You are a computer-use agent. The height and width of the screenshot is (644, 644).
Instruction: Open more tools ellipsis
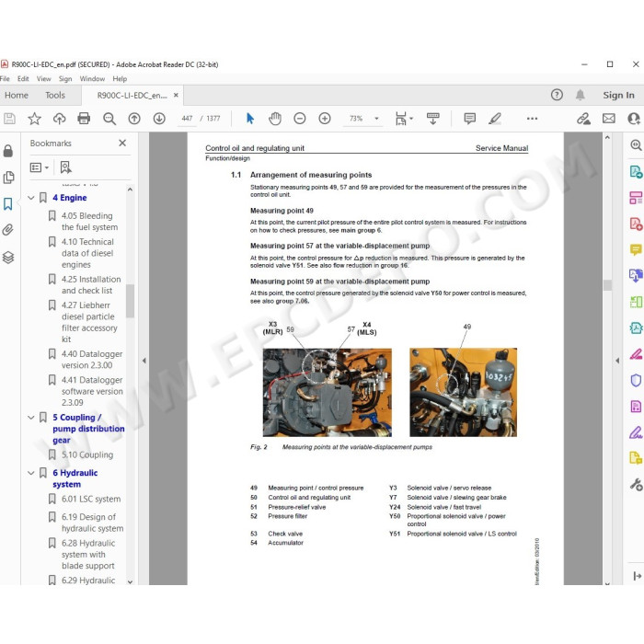click(532, 119)
